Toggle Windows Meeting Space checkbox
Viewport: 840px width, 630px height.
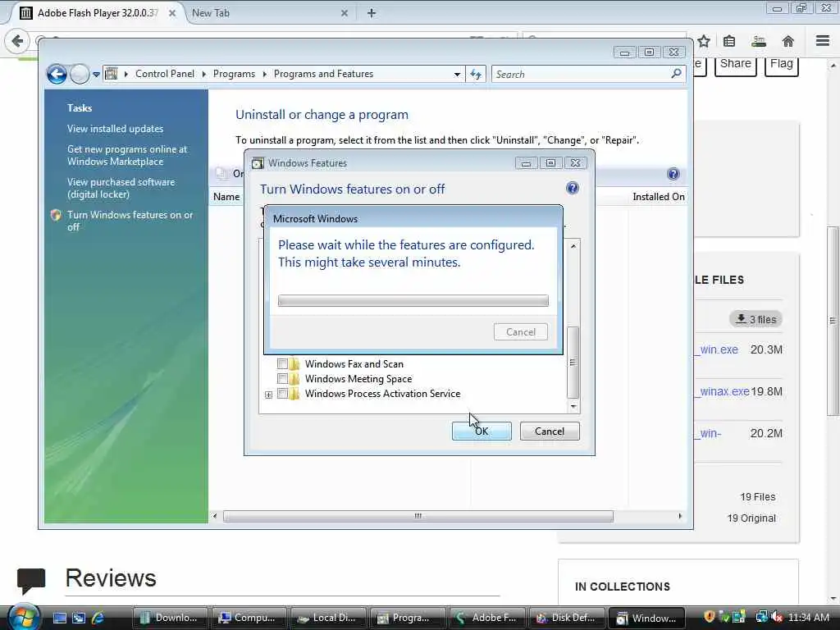pos(282,379)
